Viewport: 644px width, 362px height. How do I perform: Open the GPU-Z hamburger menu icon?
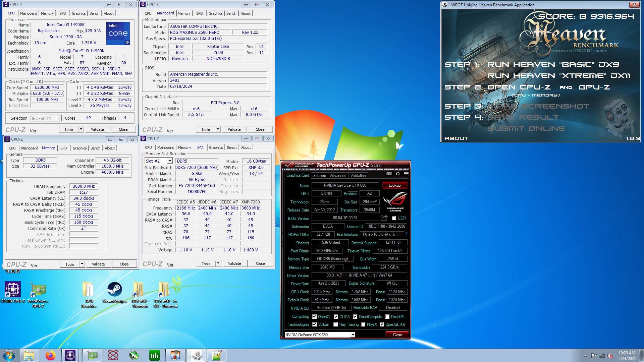click(406, 174)
